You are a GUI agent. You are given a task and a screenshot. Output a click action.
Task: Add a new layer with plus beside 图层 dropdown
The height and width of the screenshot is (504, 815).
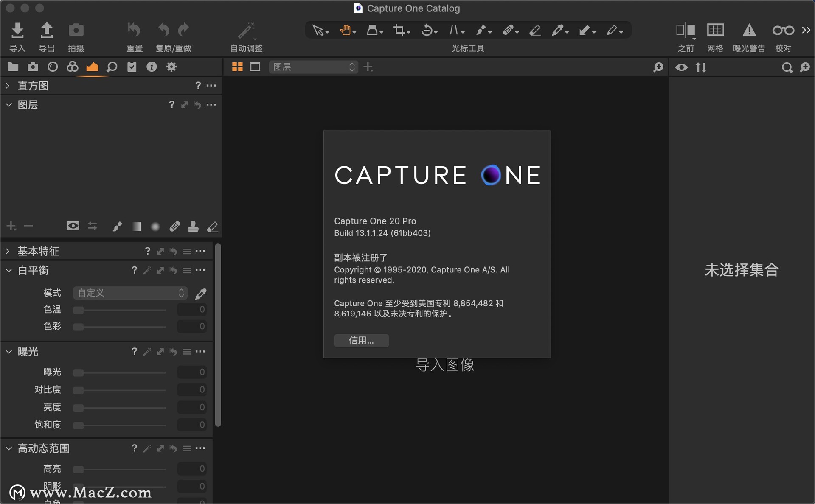pyautogui.click(x=368, y=67)
